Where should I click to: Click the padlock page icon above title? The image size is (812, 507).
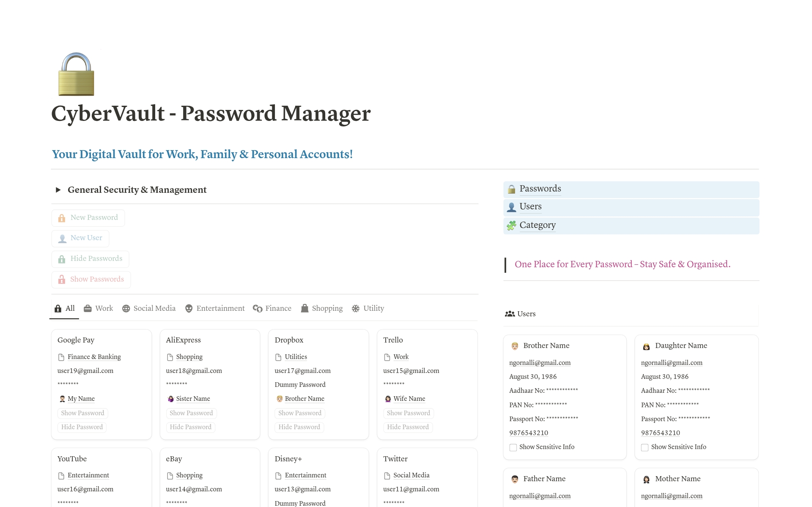[76, 74]
